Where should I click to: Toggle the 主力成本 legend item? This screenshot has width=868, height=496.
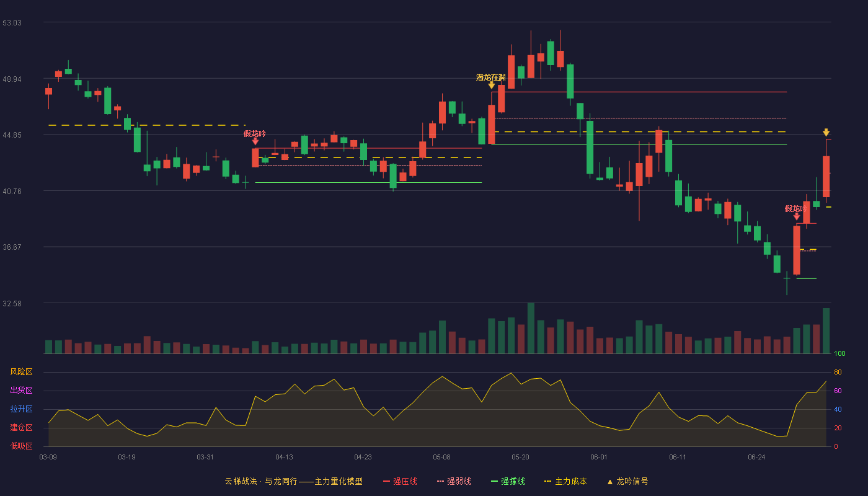tap(565, 481)
